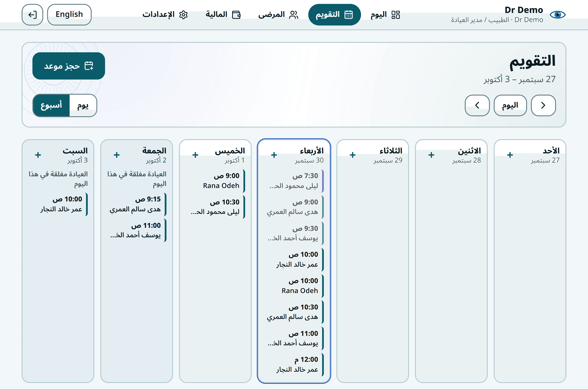This screenshot has width=588, height=389.
Task: Add appointment plus on السبت 3 أكتوبر
Action: click(38, 155)
